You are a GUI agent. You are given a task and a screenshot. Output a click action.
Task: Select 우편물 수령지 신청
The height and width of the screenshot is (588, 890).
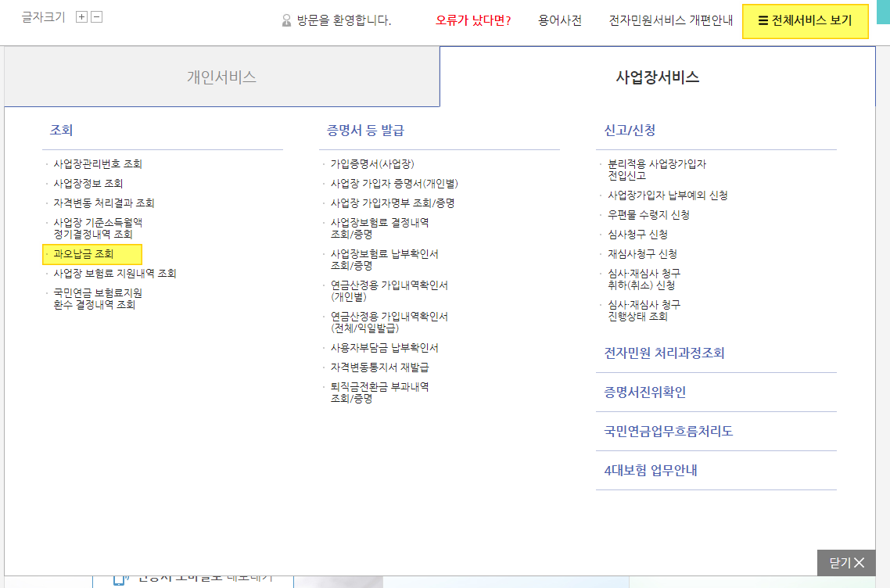click(x=648, y=215)
